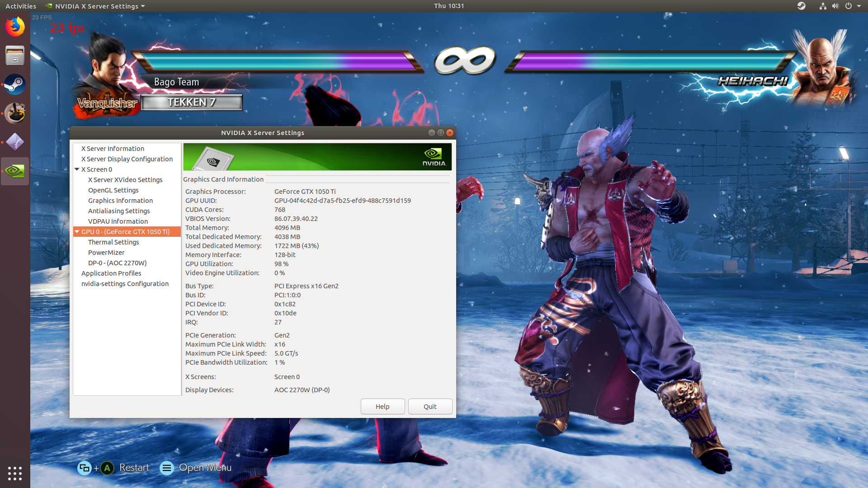The height and width of the screenshot is (488, 868).
Task: Open the Files manager from the dock
Action: (x=15, y=56)
